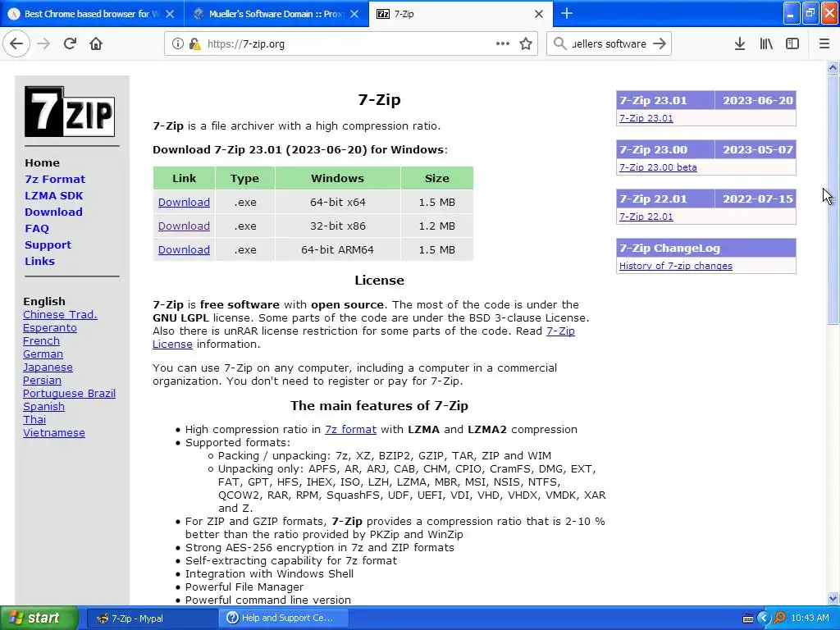Toggle the sidebar view icon
Screen dimensions: 840x630
click(792, 44)
